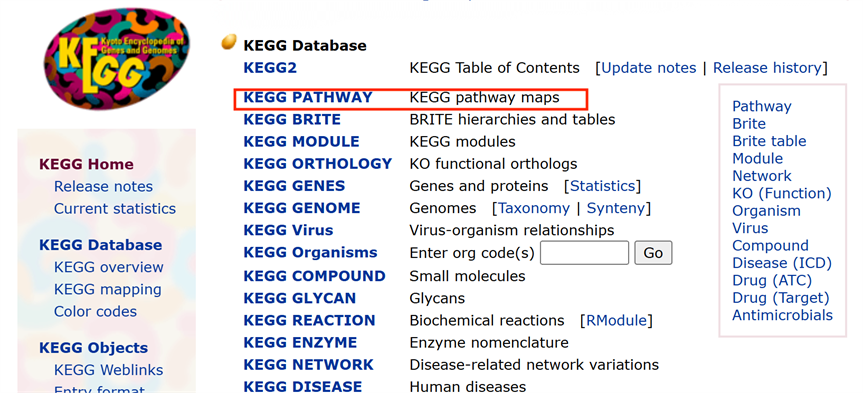Open the KEGG PATHWAY link
Image resolution: width=863 pixels, height=393 pixels.
[308, 97]
